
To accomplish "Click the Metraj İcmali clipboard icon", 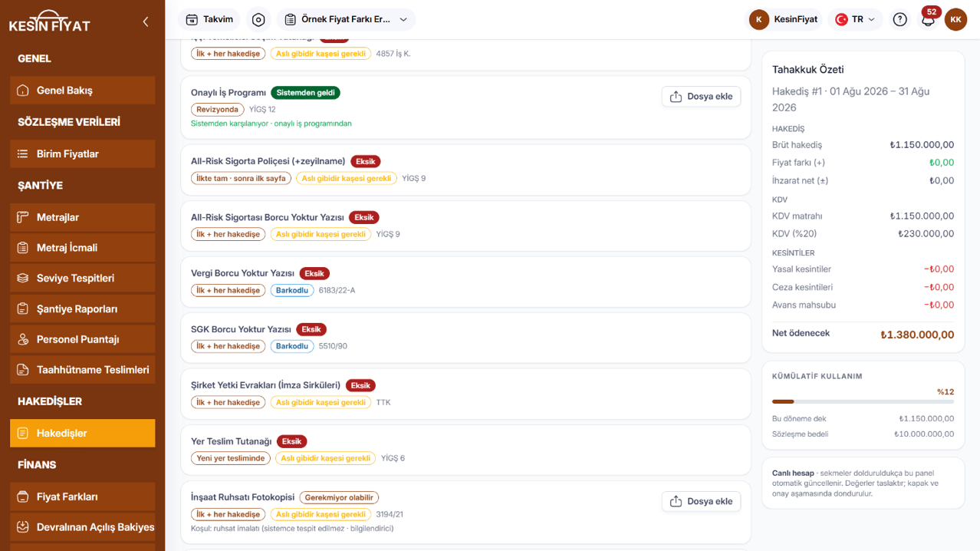I will (23, 248).
